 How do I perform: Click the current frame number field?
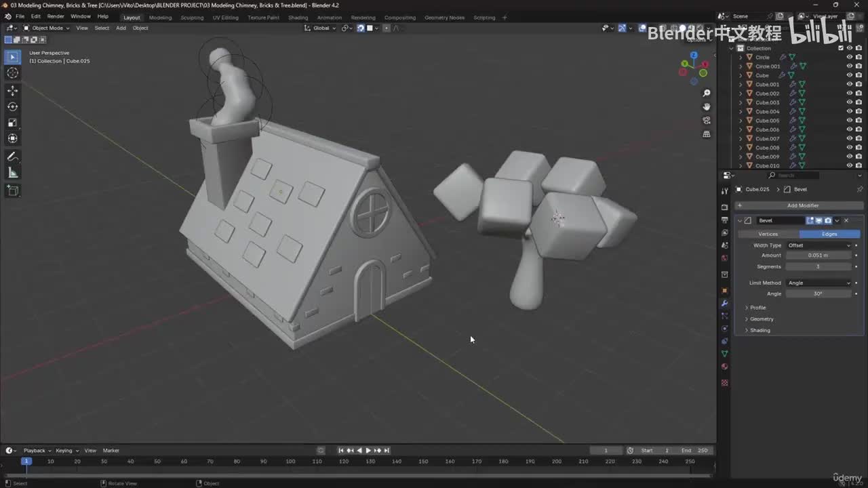[606, 451]
